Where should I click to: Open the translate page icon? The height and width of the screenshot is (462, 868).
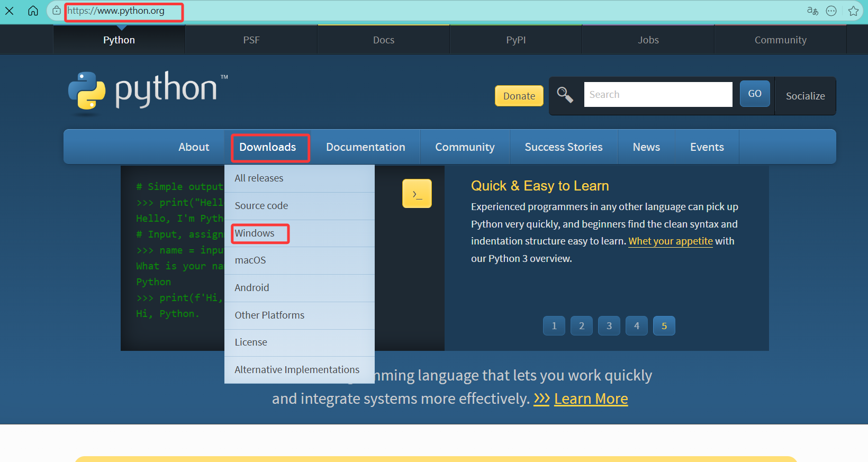812,11
